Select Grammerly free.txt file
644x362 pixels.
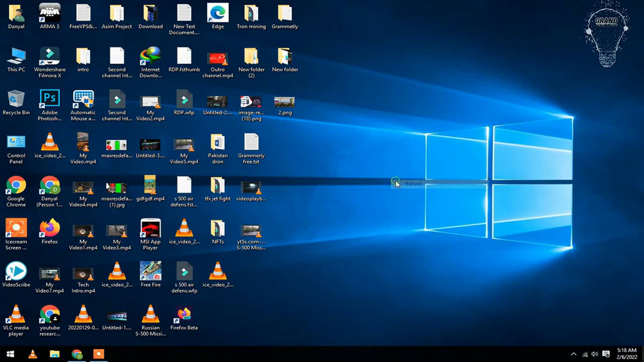click(x=251, y=148)
